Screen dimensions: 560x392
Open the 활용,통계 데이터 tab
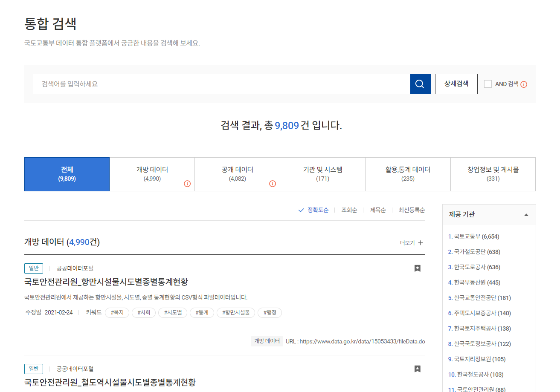(408, 174)
